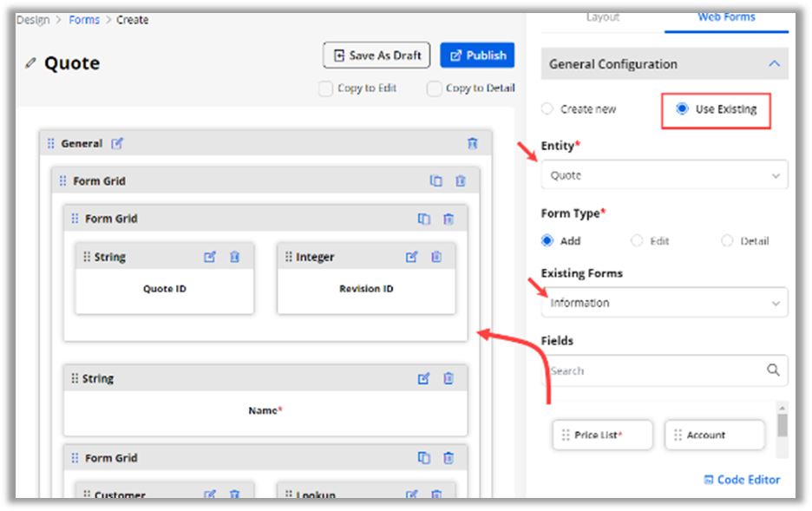The height and width of the screenshot is (511, 812).
Task: Click Save As Draft
Action: click(x=377, y=56)
